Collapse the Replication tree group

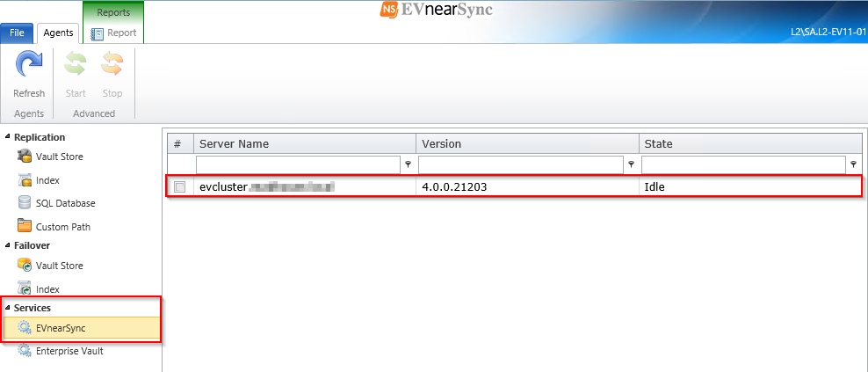(7, 136)
